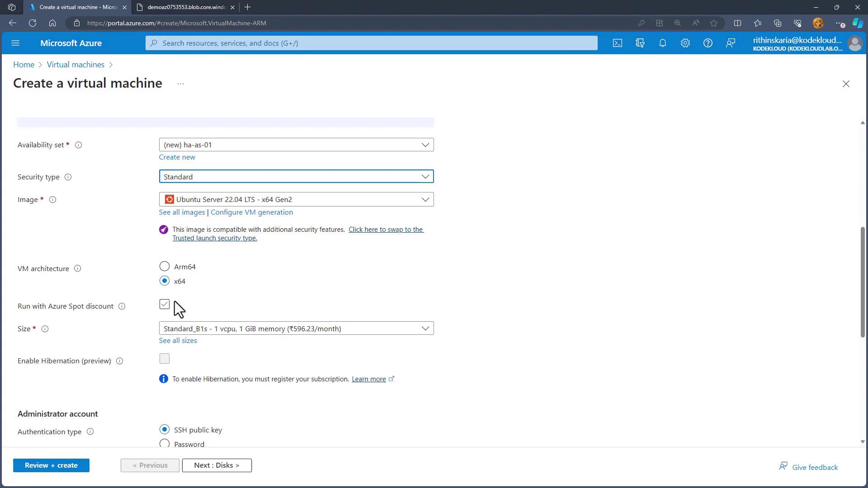The image size is (868, 488).
Task: Open portal settings gear
Action: tap(685, 43)
